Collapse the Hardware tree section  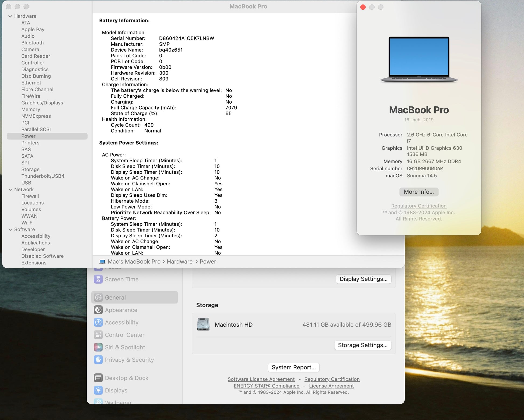click(x=10, y=16)
